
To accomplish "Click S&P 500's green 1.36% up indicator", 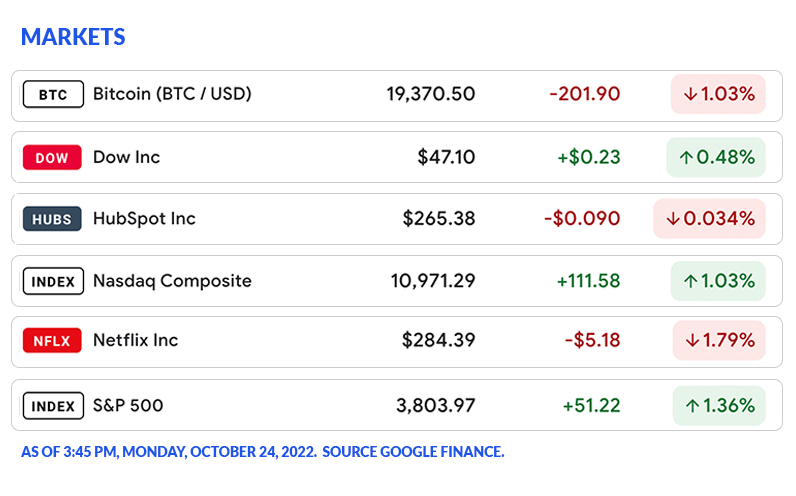I will (x=718, y=405).
